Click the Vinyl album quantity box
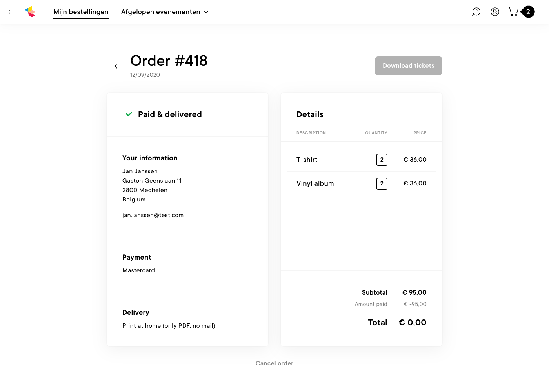Image resolution: width=549 pixels, height=392 pixels. pyautogui.click(x=382, y=183)
